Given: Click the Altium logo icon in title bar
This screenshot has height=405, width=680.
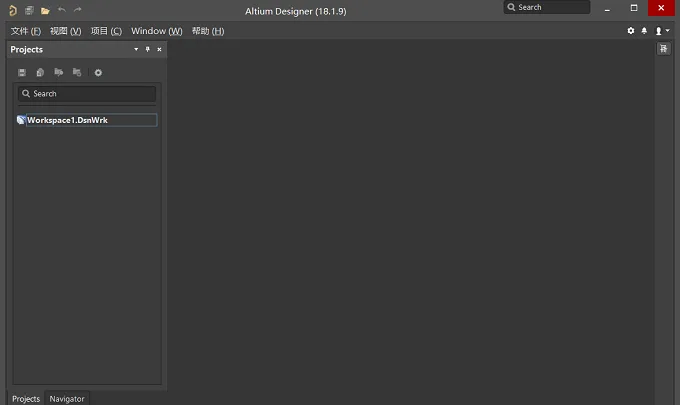Looking at the screenshot, I should click(x=13, y=10).
